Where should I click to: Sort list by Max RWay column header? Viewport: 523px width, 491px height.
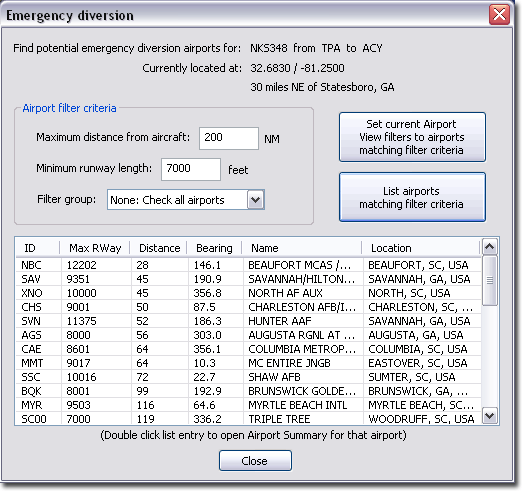coord(95,248)
